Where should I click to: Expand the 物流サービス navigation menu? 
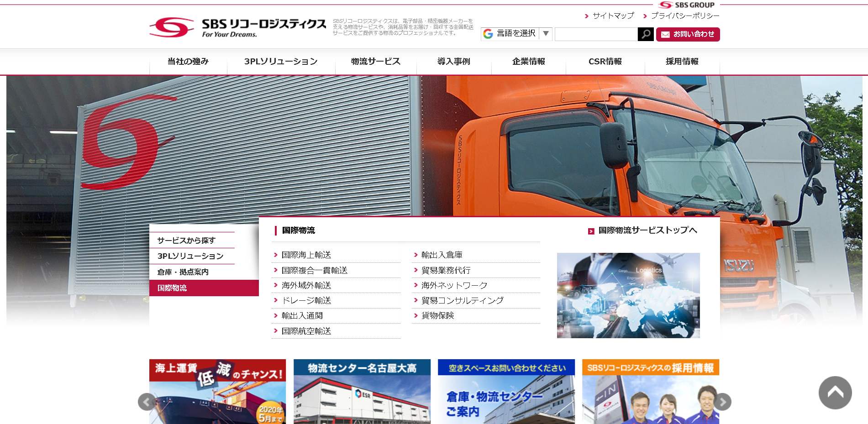[x=375, y=62]
